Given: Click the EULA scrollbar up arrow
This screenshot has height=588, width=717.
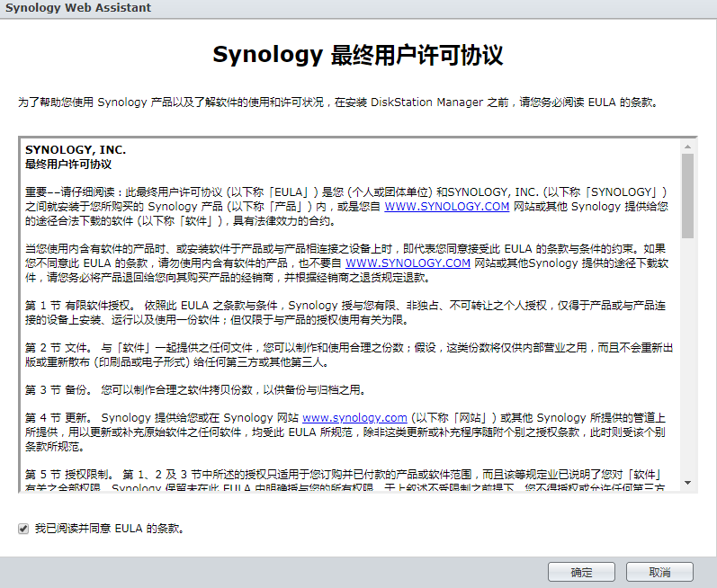Looking at the screenshot, I should click(687, 146).
